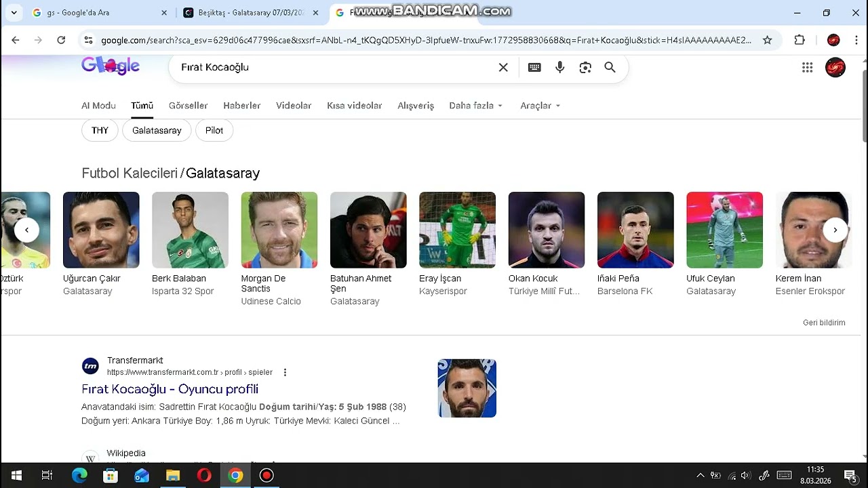The height and width of the screenshot is (488, 868).
Task: Open Berk Balaban card
Action: [190, 244]
